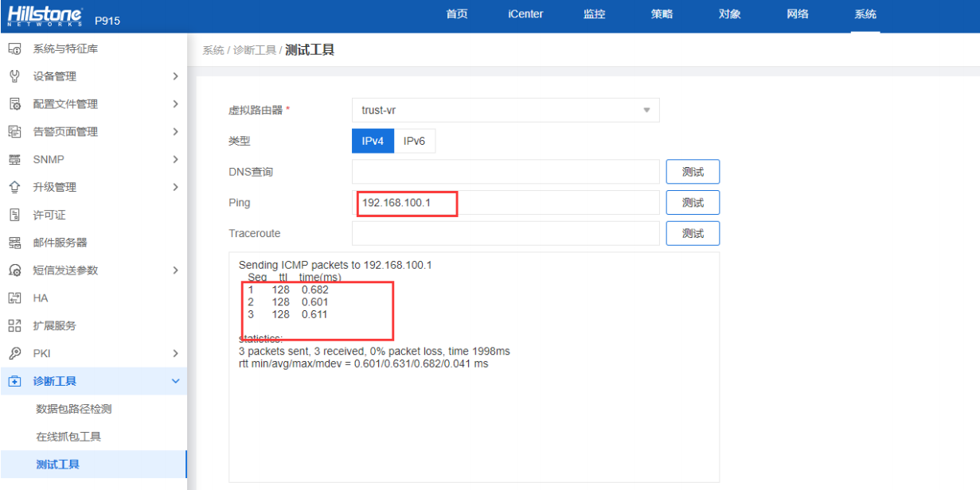The width and height of the screenshot is (980, 490).
Task: Switch type to IPv6
Action: coord(415,141)
